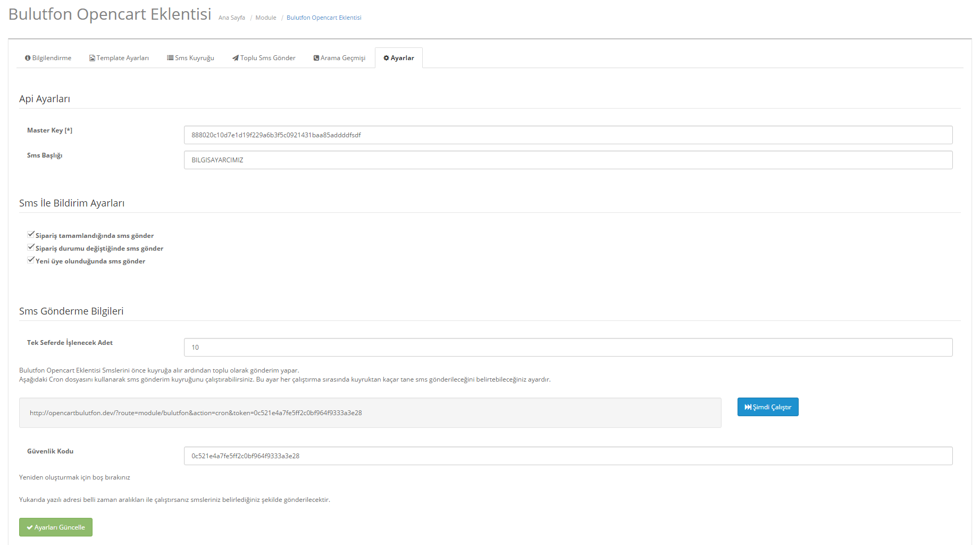This screenshot has width=980, height=545.
Task: Select the Ayarlar tab
Action: point(399,58)
